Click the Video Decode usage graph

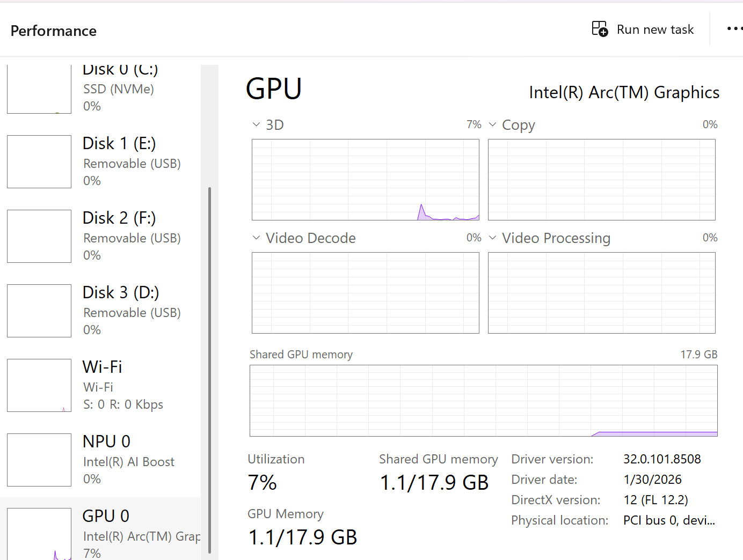coord(366,293)
